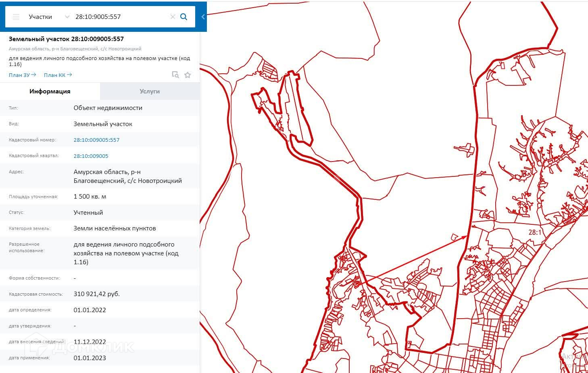Viewport: 588px width, 373px height.
Task: Click the 28:1 label on map
Action: [x=535, y=232]
